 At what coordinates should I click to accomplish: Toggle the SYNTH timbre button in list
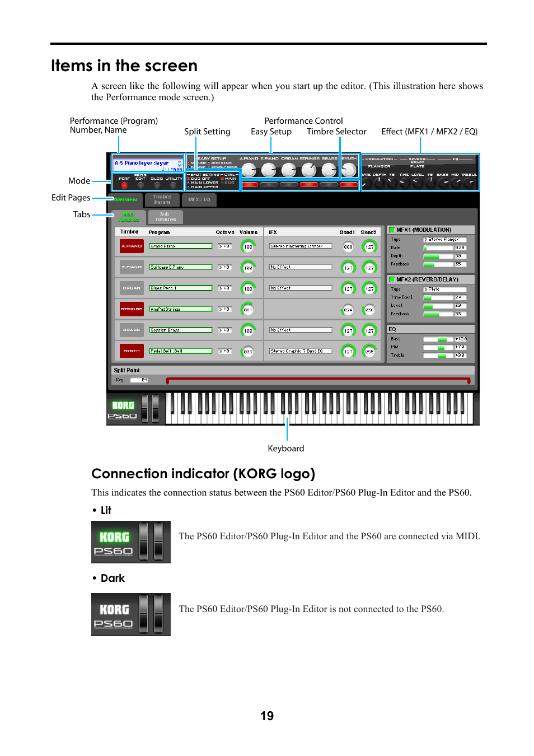[x=132, y=351]
